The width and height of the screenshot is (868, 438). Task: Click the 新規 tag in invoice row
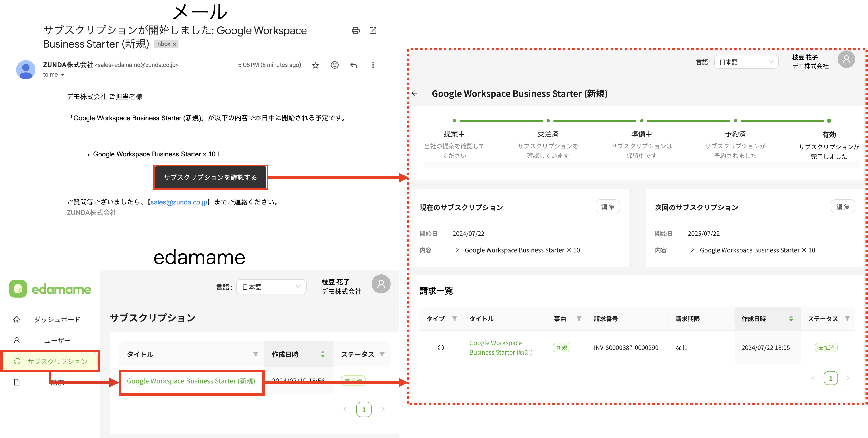pyautogui.click(x=562, y=347)
